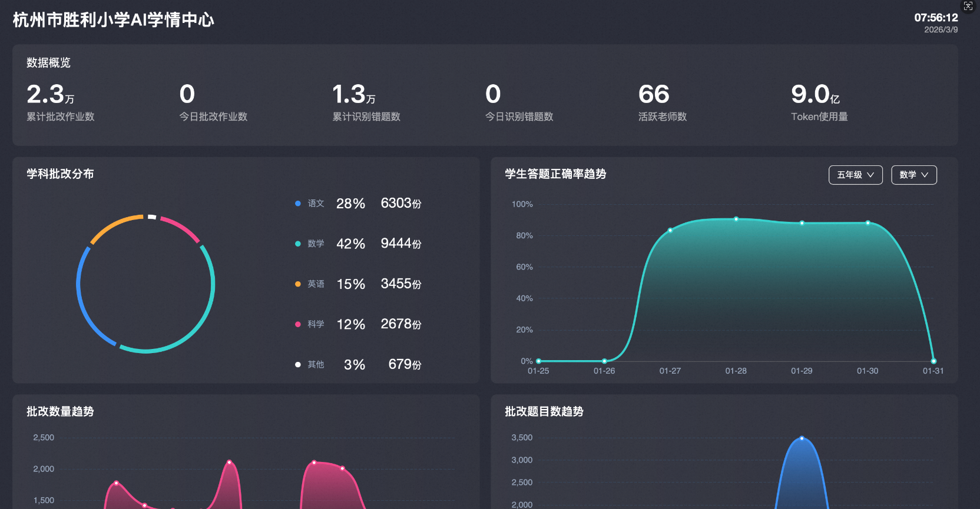Screen dimensions: 980x509
Task: Click the orange 英语 legend dot
Action: [x=298, y=284]
